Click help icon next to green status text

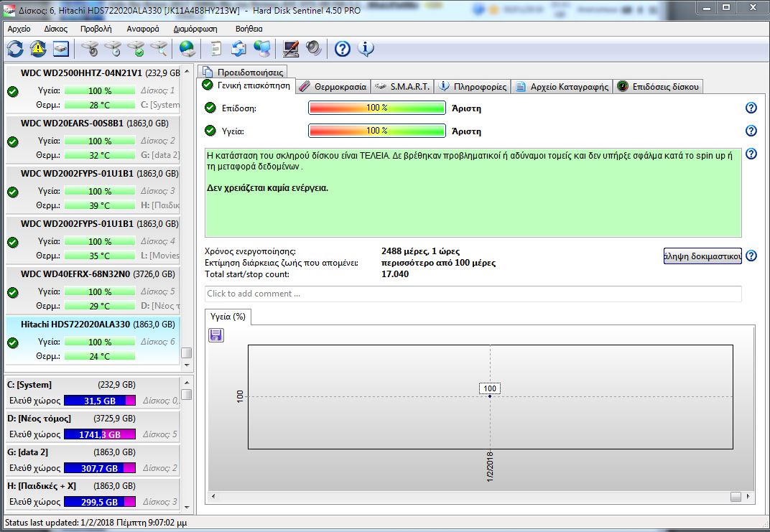pos(751,154)
